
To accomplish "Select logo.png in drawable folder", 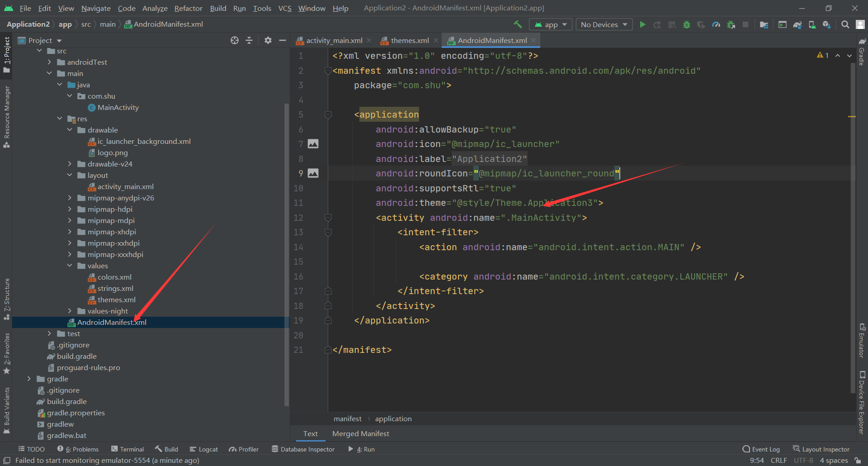I will 113,152.
